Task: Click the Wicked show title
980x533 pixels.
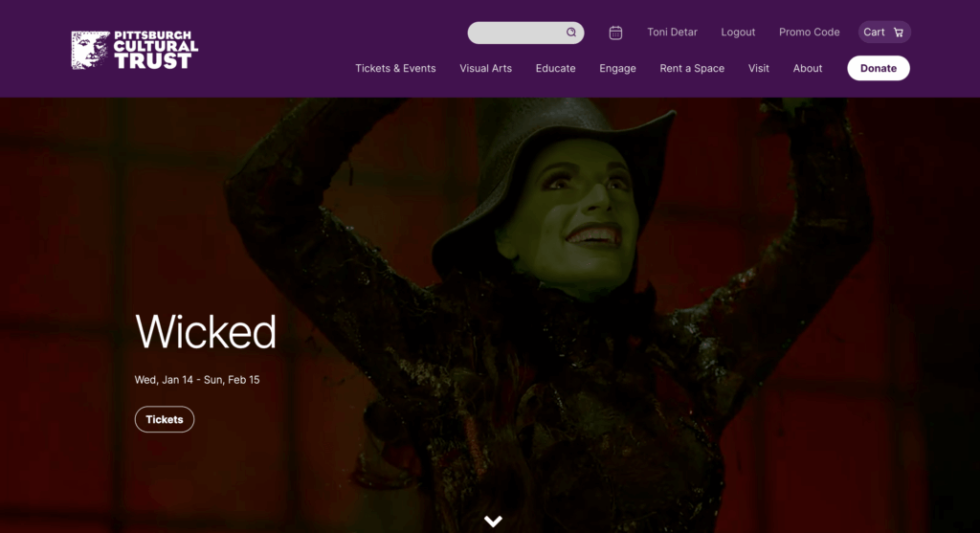Action: coord(206,331)
